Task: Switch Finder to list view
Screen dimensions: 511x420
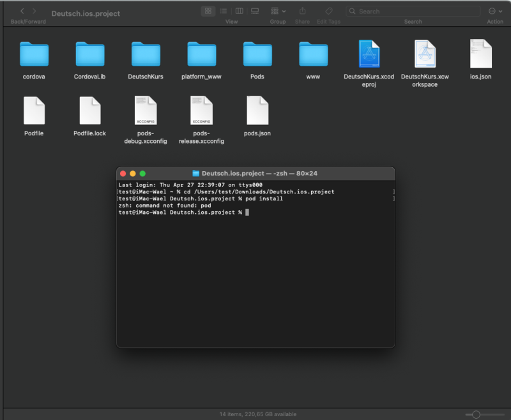Action: [x=224, y=11]
